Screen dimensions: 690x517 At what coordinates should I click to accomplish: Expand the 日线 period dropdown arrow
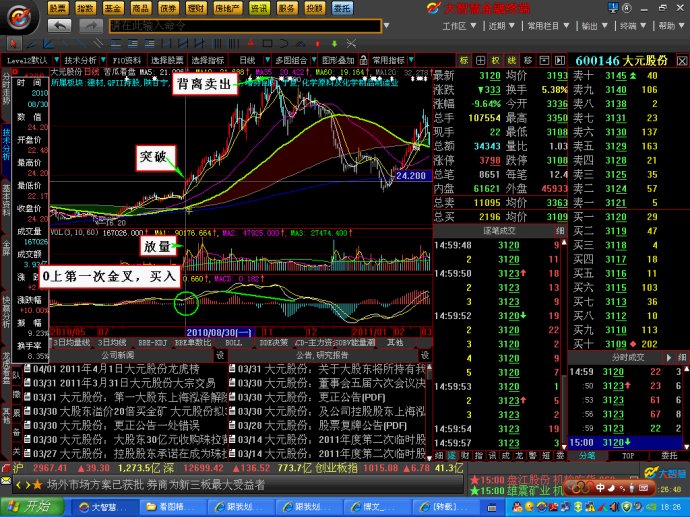267,60
